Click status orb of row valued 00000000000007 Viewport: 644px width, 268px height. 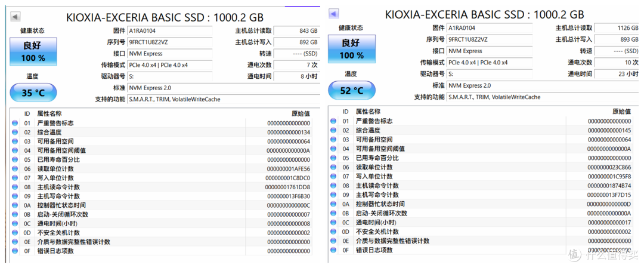(15, 214)
